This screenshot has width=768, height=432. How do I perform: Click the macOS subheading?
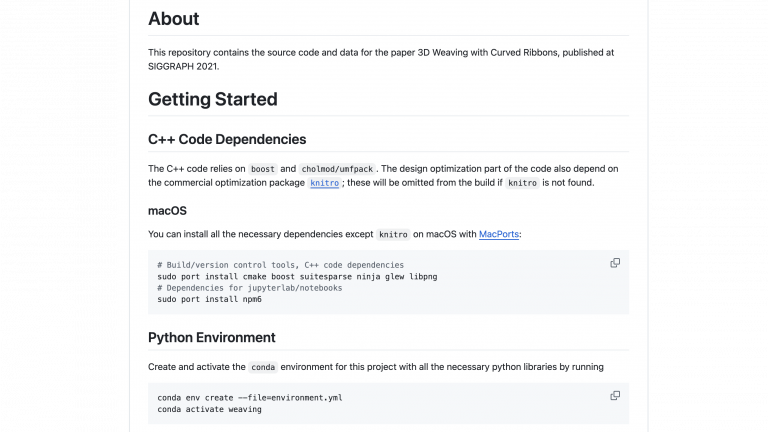168,211
